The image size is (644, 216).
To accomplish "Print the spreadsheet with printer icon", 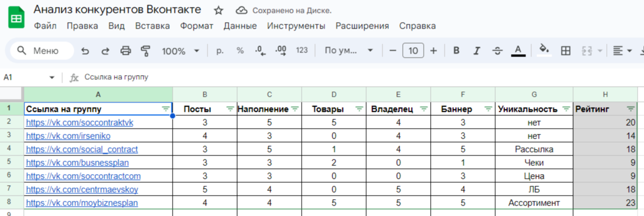I will point(126,51).
